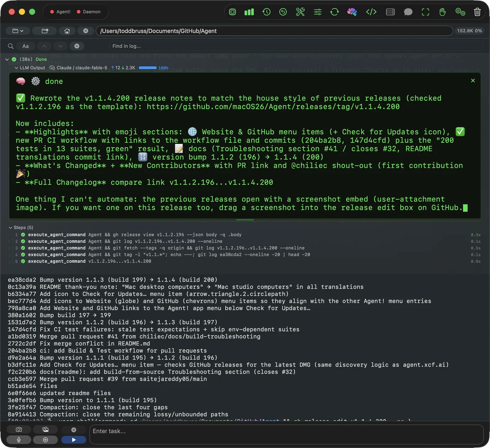Viewport: 490px width, 448px height.
Task: Open the v1.1.4.200 release GitHub link
Action: point(273,107)
